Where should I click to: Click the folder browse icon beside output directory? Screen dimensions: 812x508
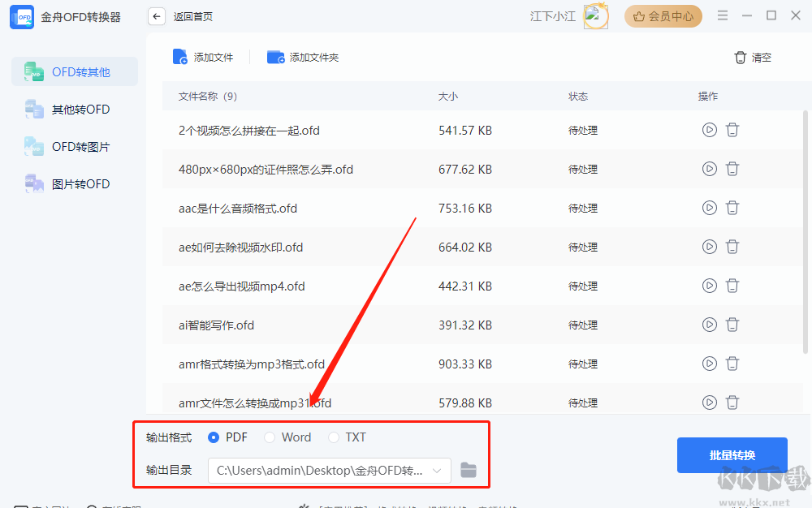(x=469, y=471)
